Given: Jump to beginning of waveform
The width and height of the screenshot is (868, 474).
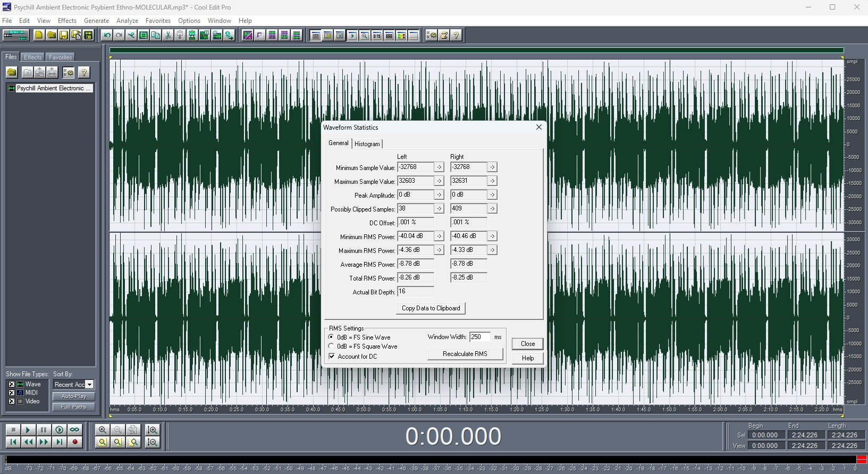Looking at the screenshot, I should point(13,442).
